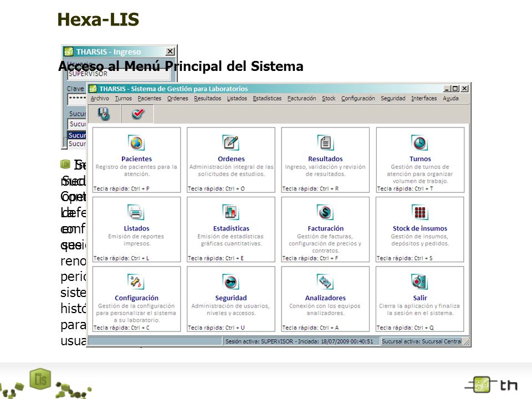Select the highlighted Sucursal list item in Ingreso

click(x=77, y=135)
